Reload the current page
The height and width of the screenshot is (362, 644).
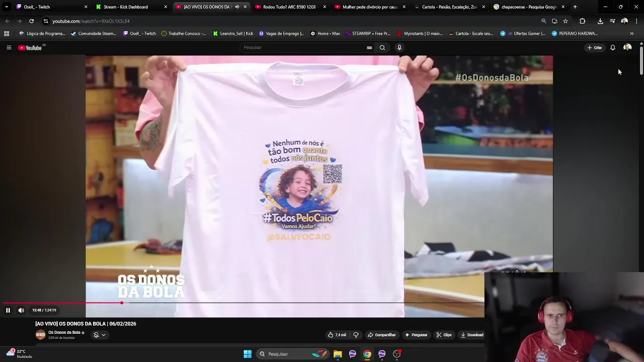(x=31, y=21)
